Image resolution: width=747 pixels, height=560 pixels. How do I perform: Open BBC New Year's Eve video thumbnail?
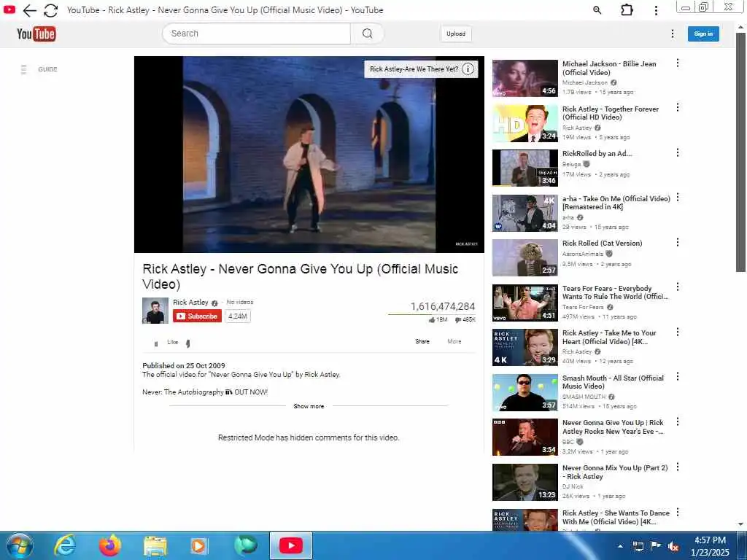coord(525,437)
